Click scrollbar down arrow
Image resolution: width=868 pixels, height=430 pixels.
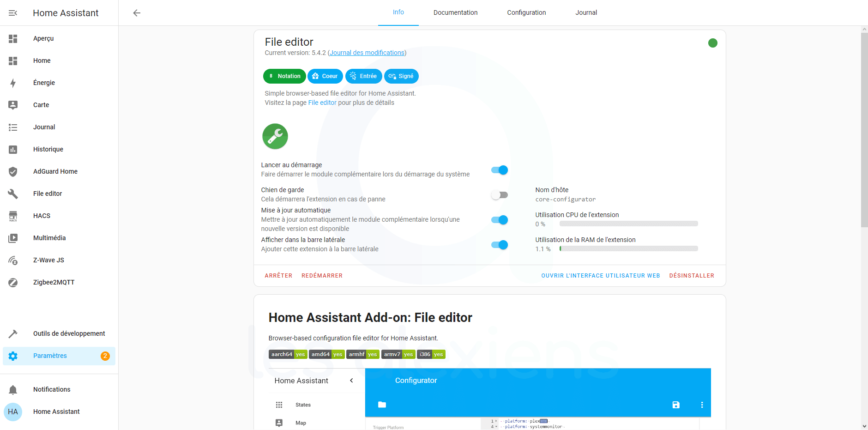pyautogui.click(x=864, y=426)
